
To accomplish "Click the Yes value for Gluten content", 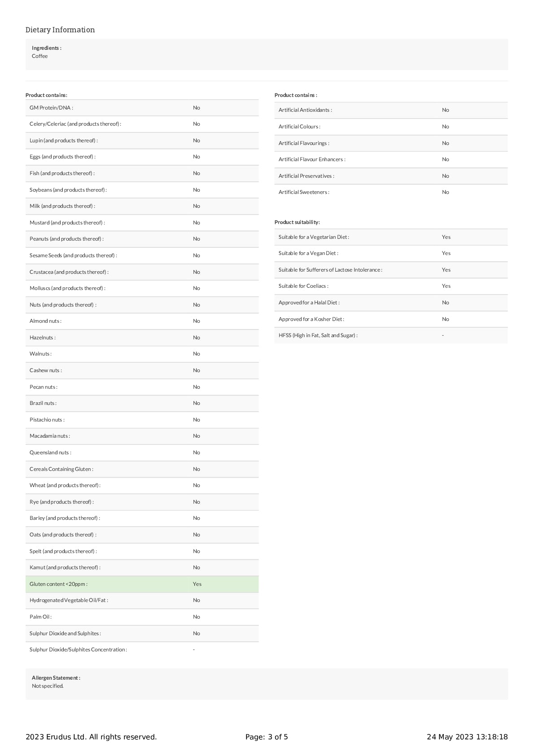I will tap(197, 584).
